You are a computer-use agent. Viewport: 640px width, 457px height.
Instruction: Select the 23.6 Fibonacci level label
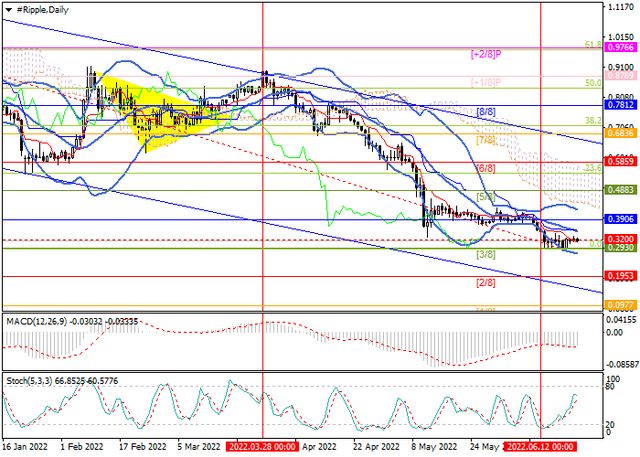593,168
